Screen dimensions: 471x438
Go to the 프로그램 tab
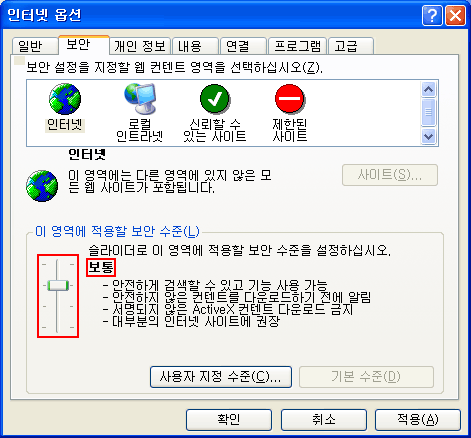[298, 46]
